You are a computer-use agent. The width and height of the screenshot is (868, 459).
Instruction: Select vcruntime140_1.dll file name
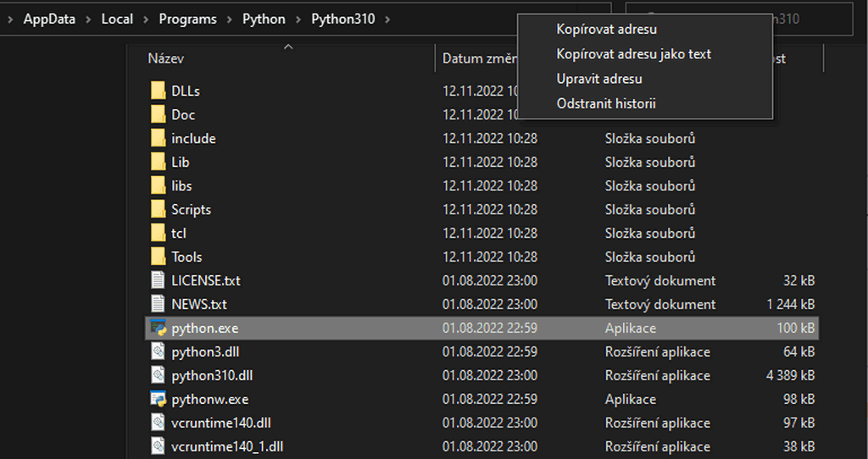pos(227,446)
